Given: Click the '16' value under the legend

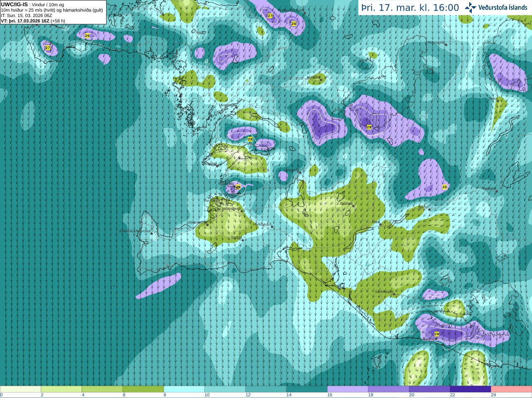Looking at the screenshot, I should pos(330,395).
